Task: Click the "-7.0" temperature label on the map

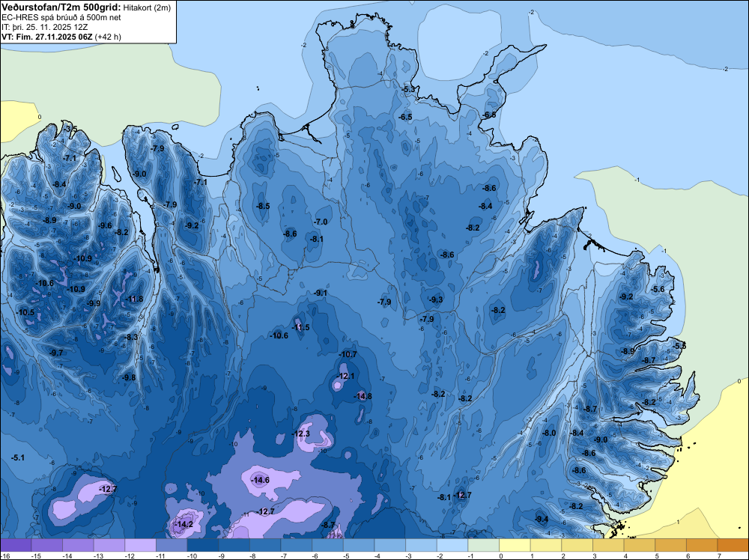Action: (321, 222)
